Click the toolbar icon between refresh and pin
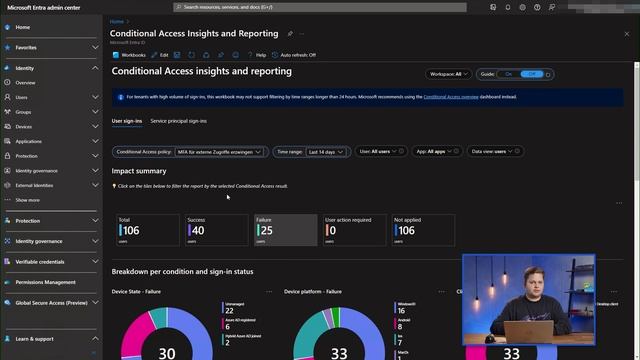 (x=206, y=55)
